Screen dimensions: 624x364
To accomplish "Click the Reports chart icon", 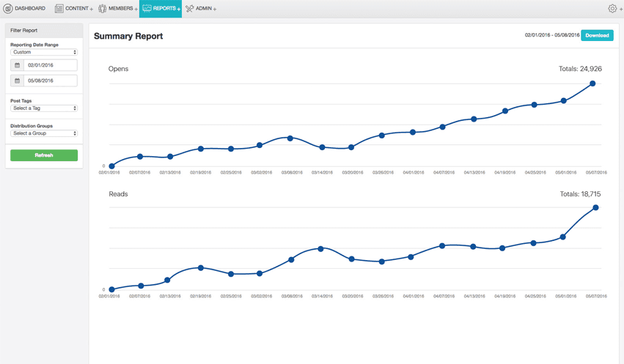I will click(147, 9).
